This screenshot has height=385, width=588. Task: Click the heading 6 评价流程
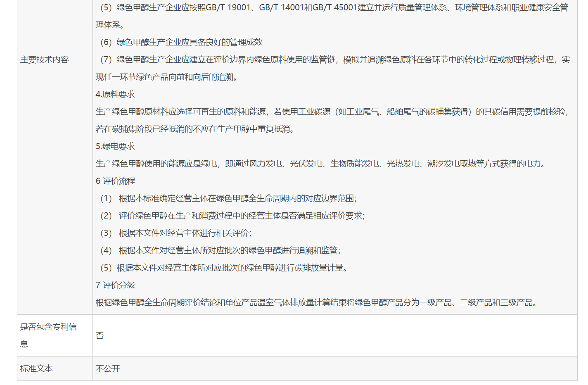[116, 181]
